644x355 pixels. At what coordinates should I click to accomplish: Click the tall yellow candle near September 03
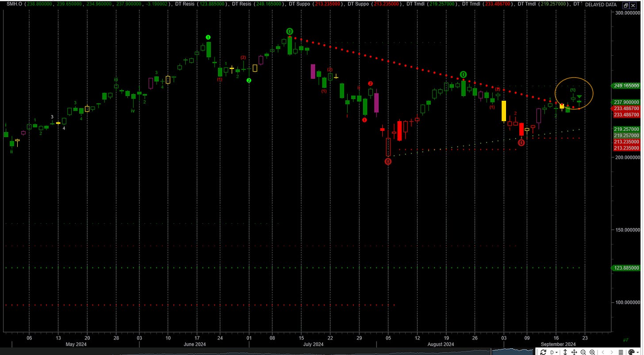pos(503,111)
